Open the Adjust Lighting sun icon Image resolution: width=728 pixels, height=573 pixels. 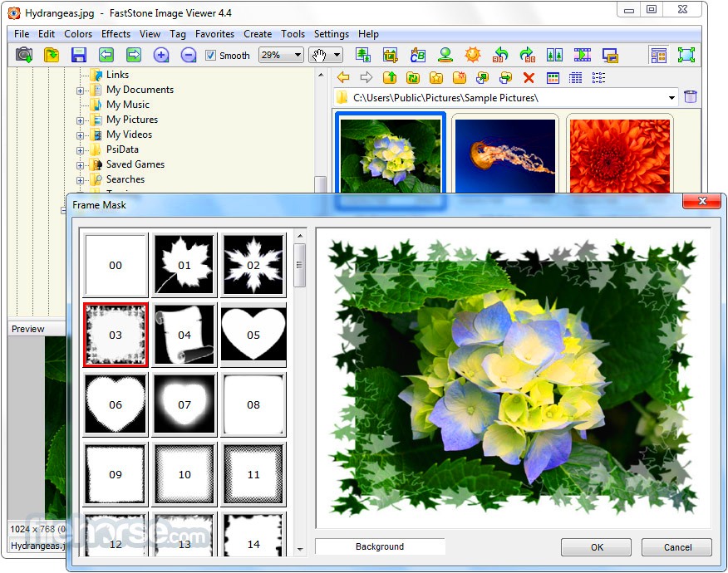[473, 55]
